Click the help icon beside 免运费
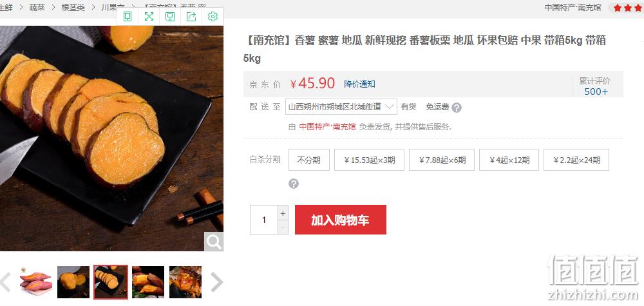The width and height of the screenshot is (644, 306). [x=457, y=108]
